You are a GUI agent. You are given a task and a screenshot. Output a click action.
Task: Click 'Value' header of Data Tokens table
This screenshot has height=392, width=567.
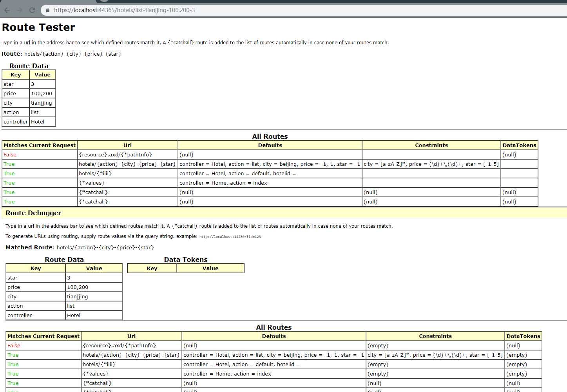pyautogui.click(x=210, y=269)
